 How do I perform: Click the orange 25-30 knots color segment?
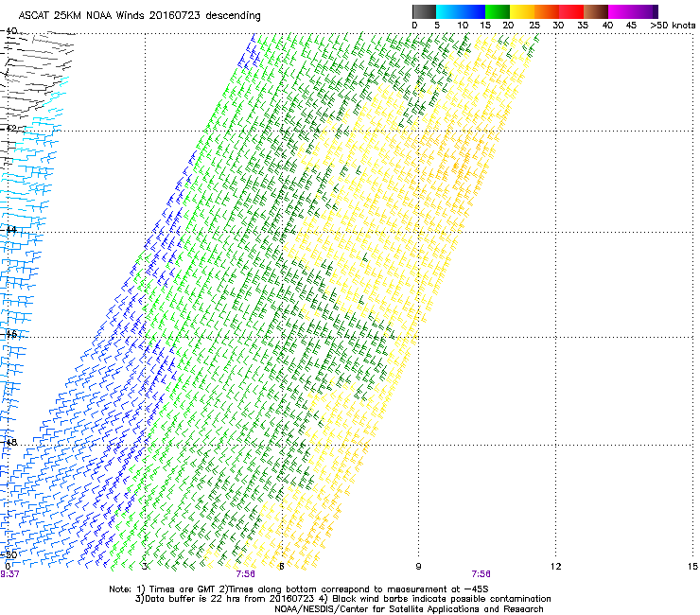click(x=547, y=11)
